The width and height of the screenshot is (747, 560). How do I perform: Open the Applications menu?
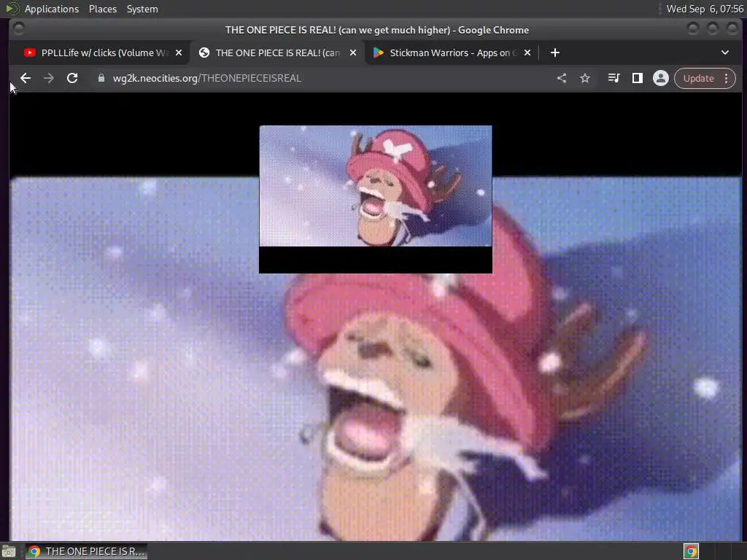(52, 9)
